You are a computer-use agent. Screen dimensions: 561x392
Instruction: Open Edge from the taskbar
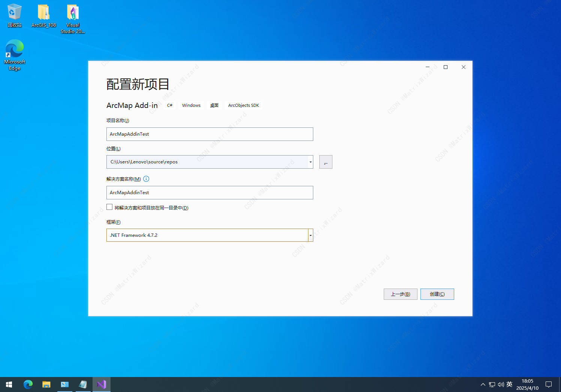28,385
